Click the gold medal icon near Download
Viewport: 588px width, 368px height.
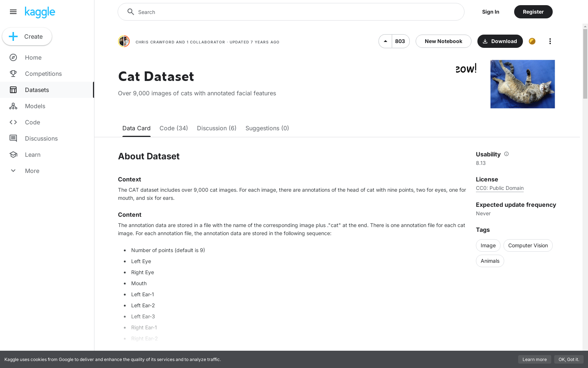[532, 41]
